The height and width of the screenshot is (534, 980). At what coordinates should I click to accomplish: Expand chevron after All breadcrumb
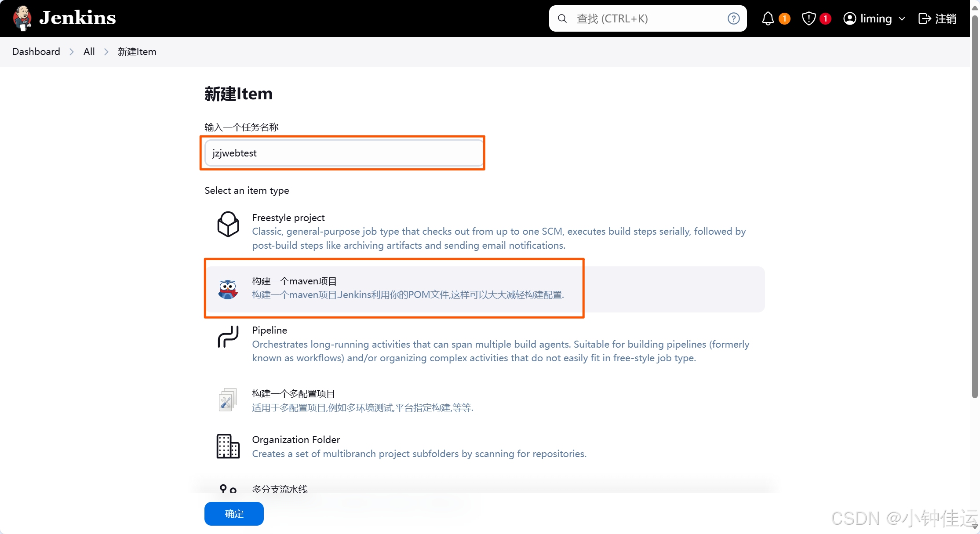[x=106, y=52]
